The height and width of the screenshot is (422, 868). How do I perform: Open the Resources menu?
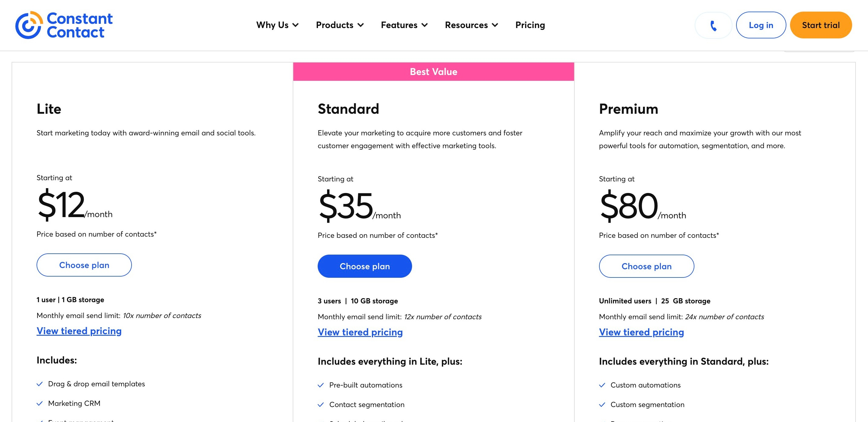471,25
